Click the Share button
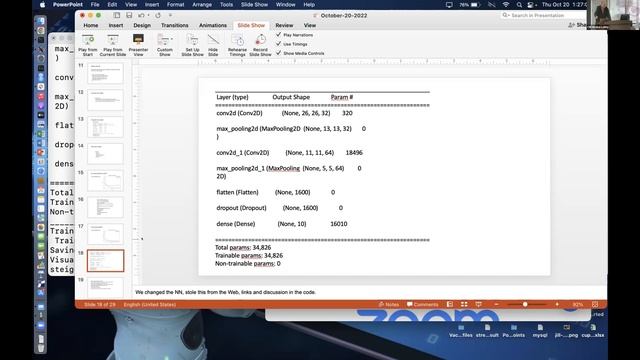Image resolution: width=640 pixels, height=360 pixels. pyautogui.click(x=578, y=25)
